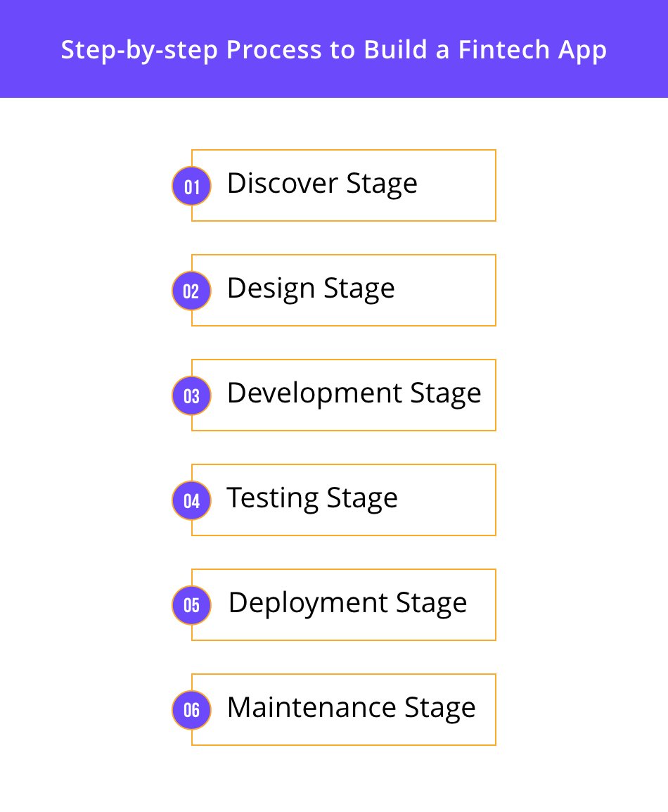Select the Deployment Stage text label
This screenshot has width=668, height=812.
pos(347,603)
